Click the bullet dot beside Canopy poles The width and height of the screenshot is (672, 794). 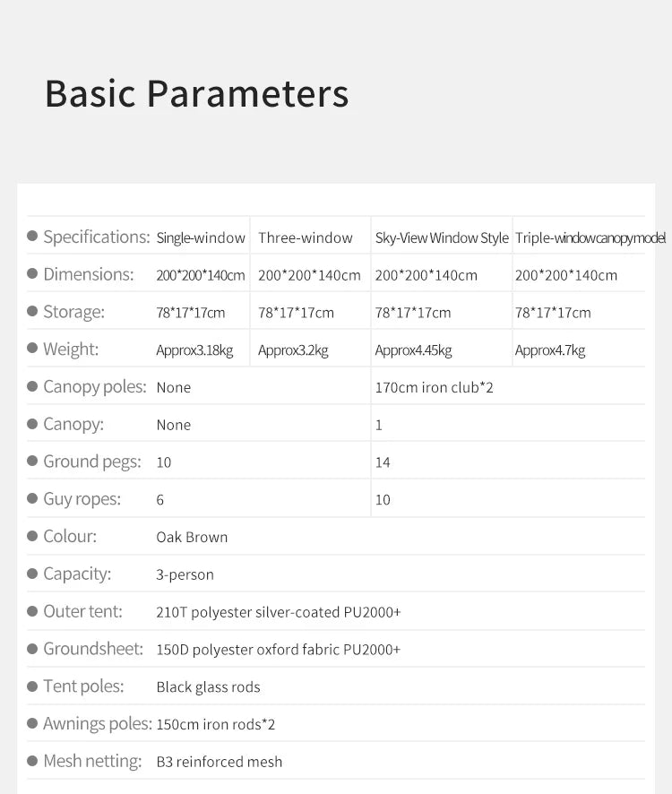click(32, 386)
